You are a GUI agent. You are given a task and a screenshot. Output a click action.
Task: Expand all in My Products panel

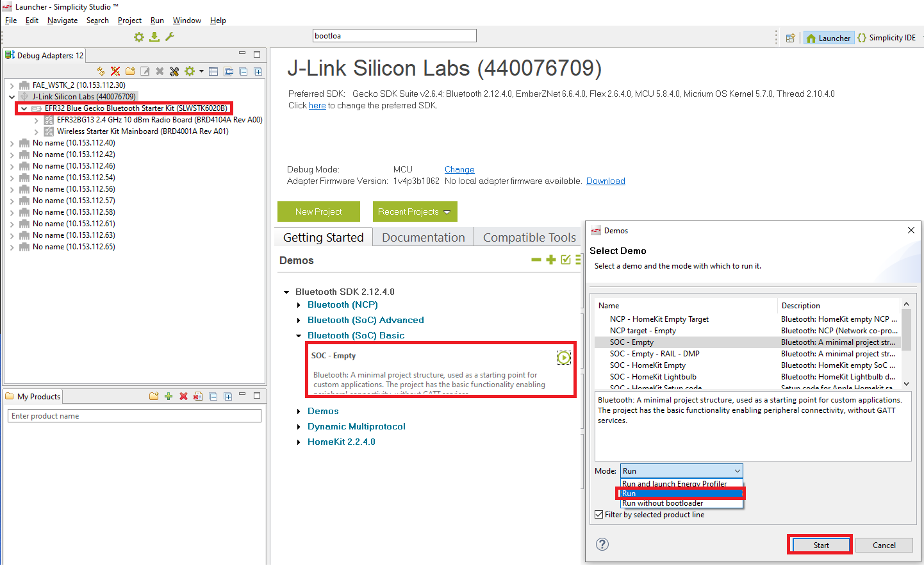click(x=228, y=396)
